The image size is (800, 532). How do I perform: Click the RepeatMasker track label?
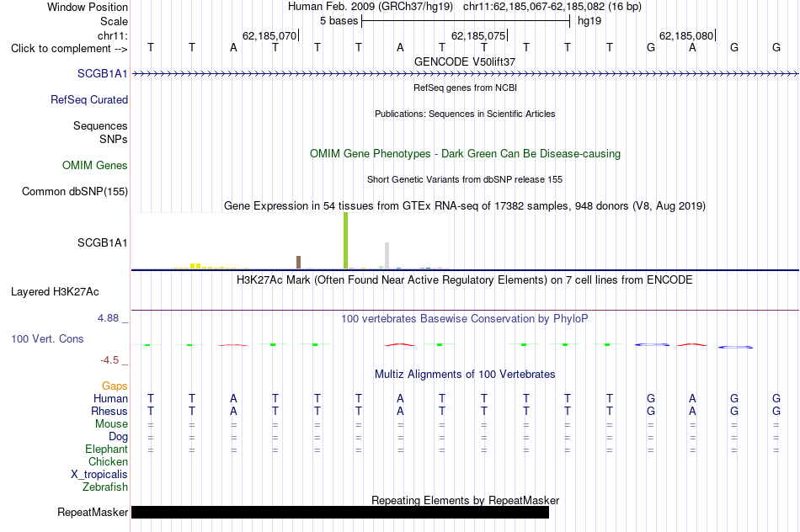[93, 512]
